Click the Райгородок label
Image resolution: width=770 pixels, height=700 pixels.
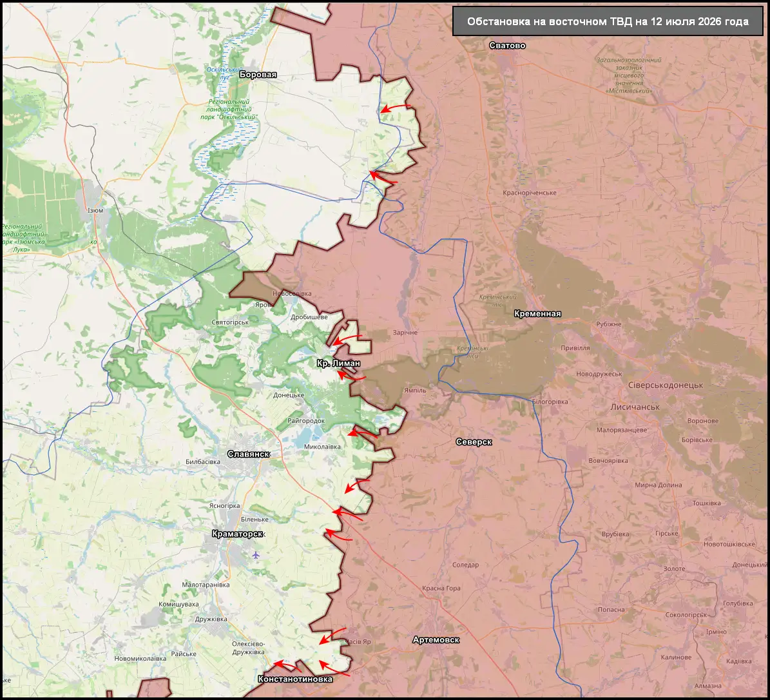(x=307, y=421)
